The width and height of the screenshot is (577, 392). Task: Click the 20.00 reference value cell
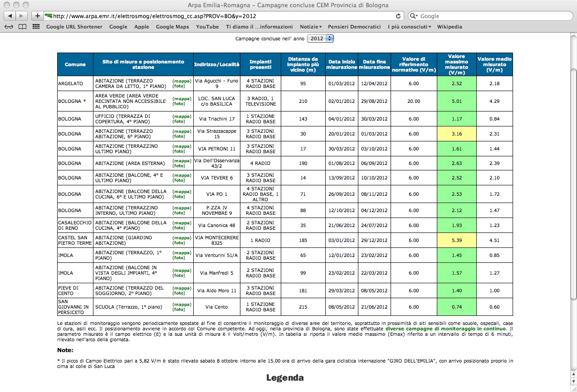point(414,101)
